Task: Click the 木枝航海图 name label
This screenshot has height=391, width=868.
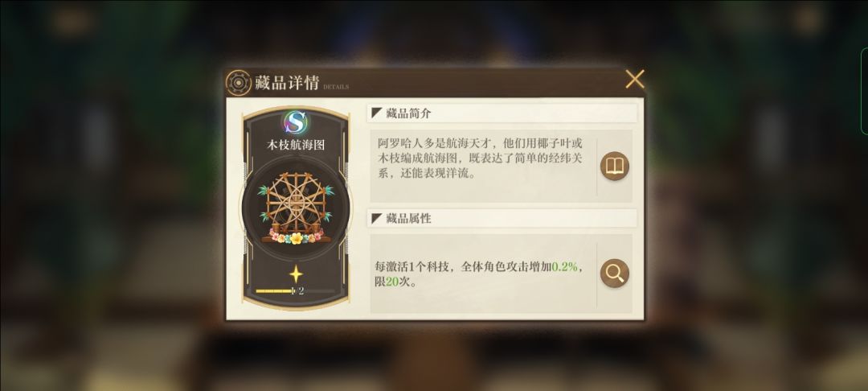Action: click(x=296, y=145)
